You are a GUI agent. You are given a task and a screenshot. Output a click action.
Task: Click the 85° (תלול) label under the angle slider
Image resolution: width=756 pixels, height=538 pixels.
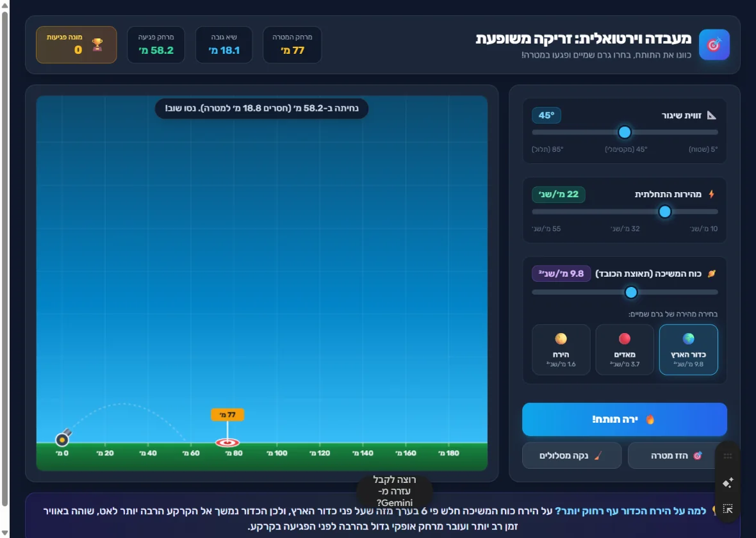[x=548, y=149]
